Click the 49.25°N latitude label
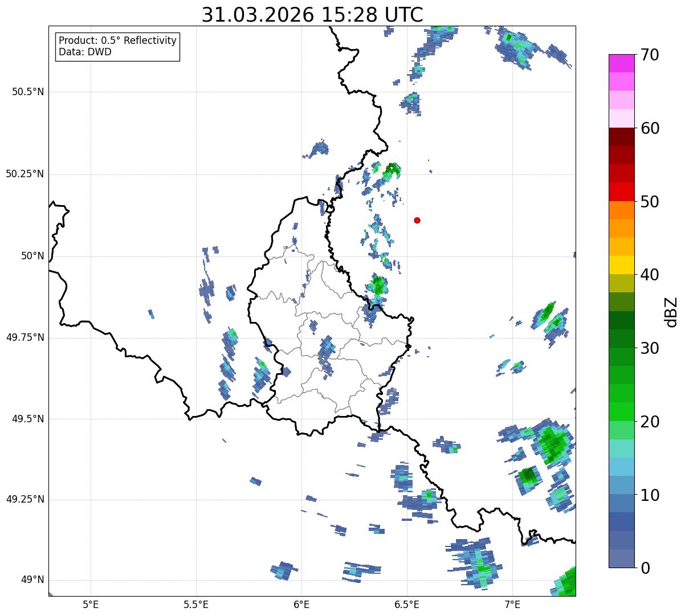 click(x=25, y=499)
